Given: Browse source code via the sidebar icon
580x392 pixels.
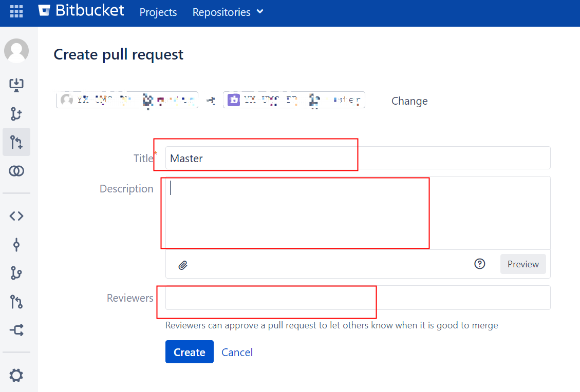Looking at the screenshot, I should coord(16,216).
